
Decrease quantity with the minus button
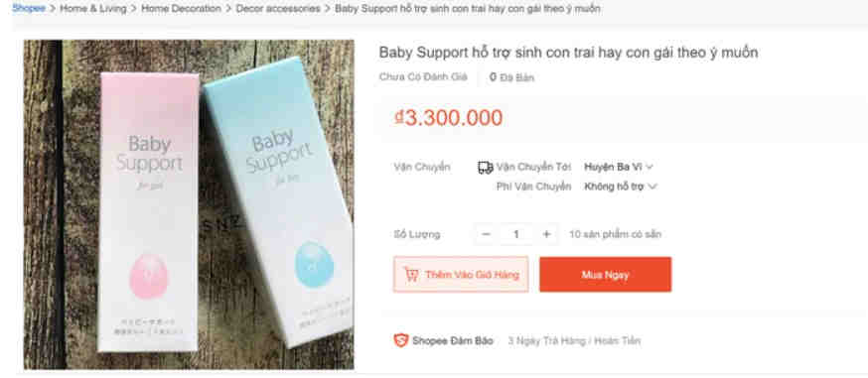(486, 234)
